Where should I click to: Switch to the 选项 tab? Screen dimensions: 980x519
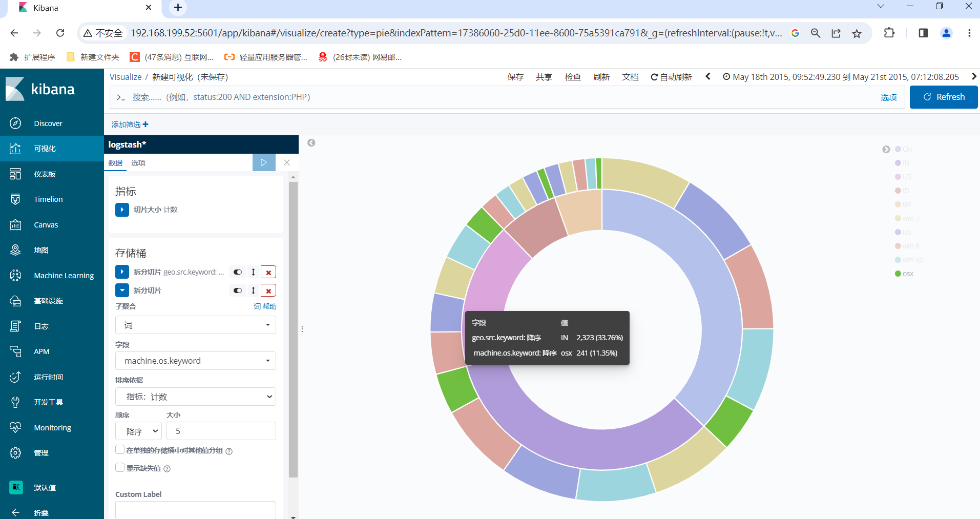(x=138, y=163)
